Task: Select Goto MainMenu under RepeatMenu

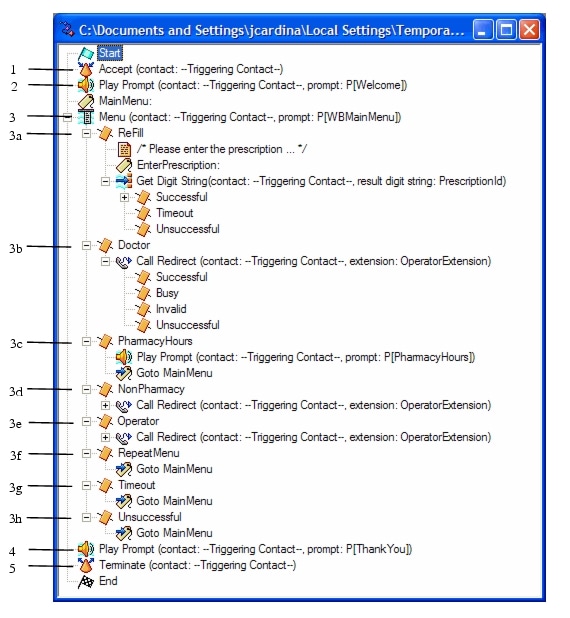Action: tap(174, 469)
